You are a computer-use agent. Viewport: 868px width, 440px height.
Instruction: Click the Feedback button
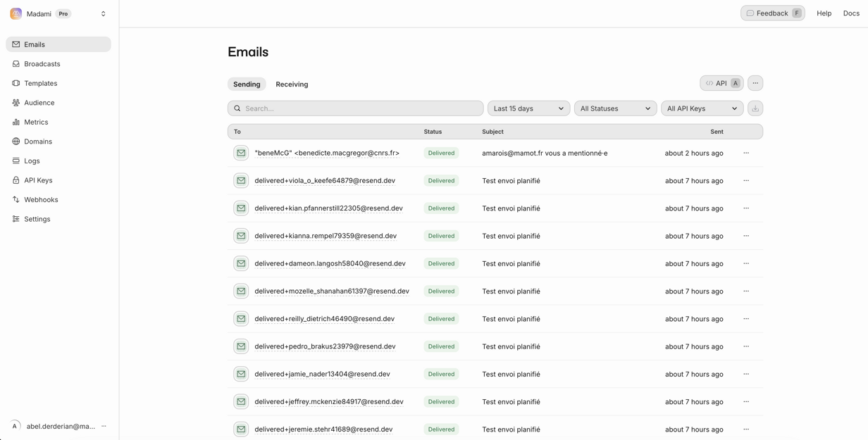[772, 13]
